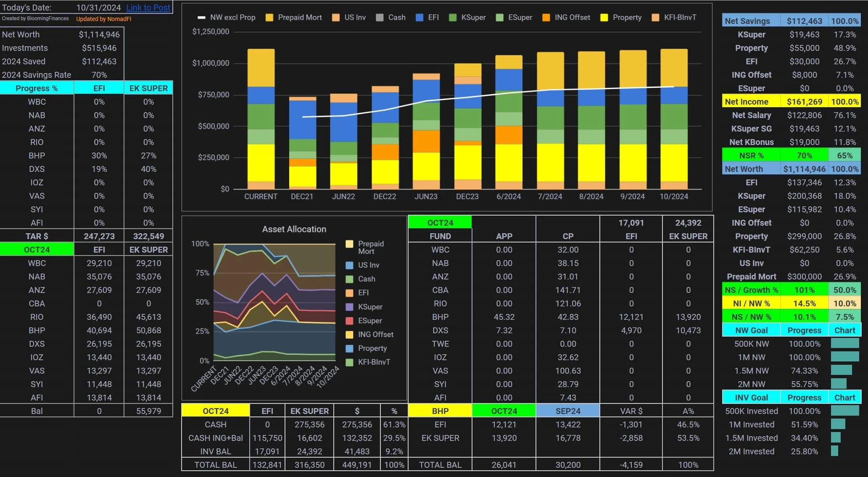Select the Today's Date value 10/31/2024
This screenshot has height=477, width=868.
click(98, 8)
